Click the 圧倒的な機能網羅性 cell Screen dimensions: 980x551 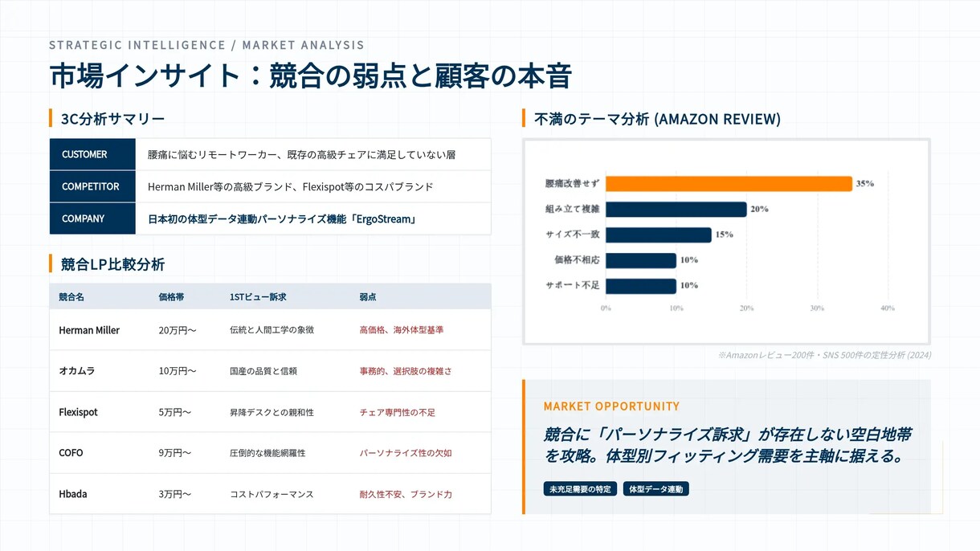267,453
